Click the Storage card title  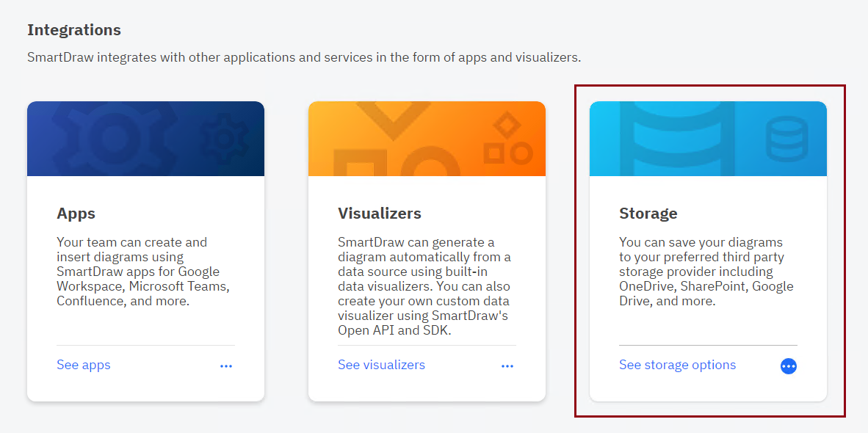[x=648, y=214]
